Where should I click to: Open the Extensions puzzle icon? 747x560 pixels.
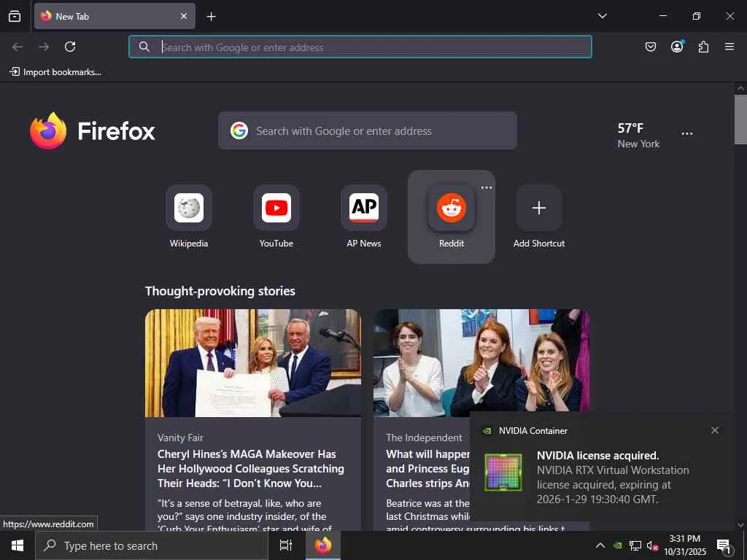point(703,47)
